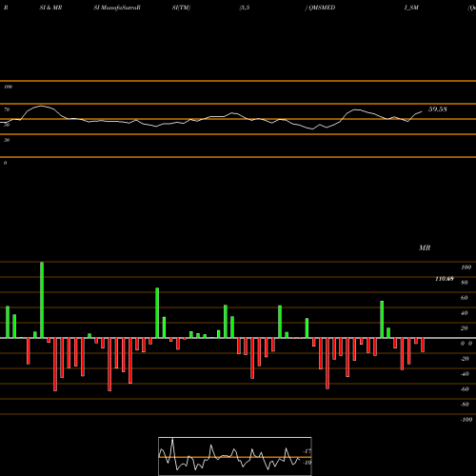Click the white RSI line endpoint near 59.58

tap(422, 111)
